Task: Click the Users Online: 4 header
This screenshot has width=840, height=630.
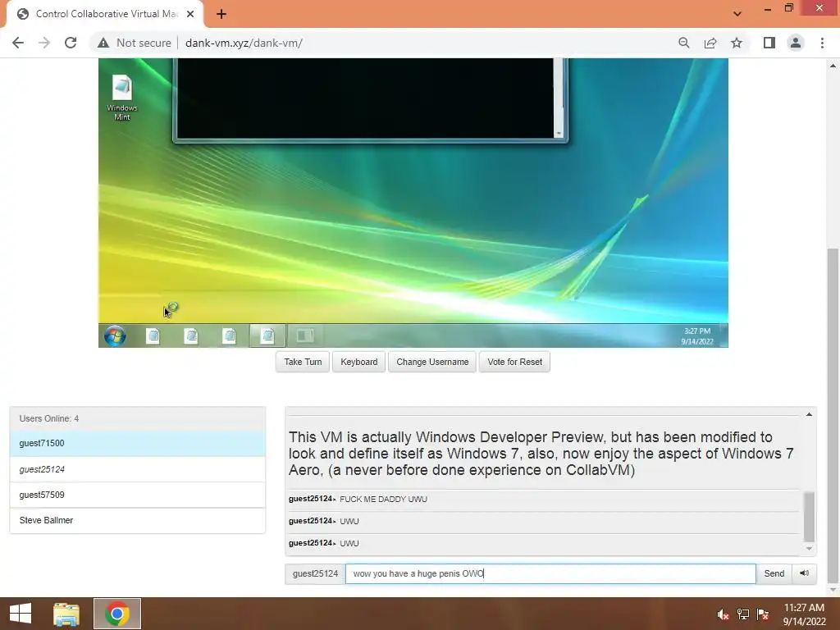Action: [x=138, y=418]
